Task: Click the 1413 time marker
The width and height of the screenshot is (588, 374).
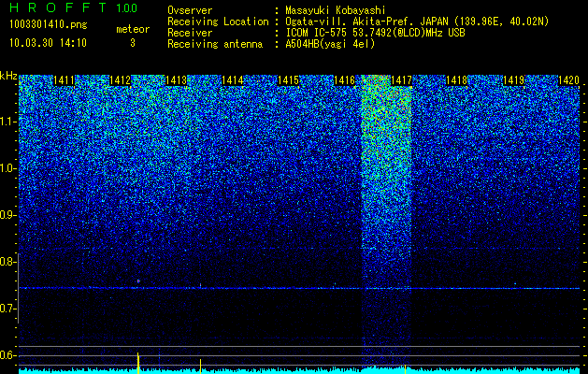Action: coord(177,79)
